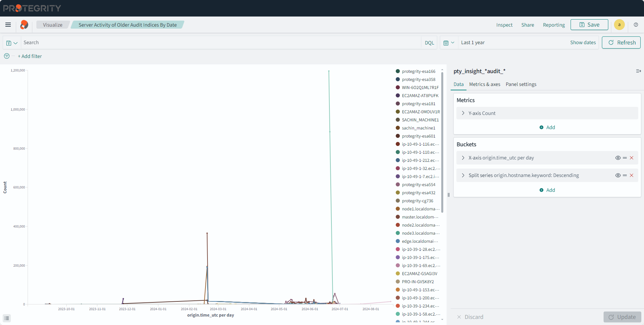Image resolution: width=644 pixels, height=325 pixels.
Task: Open the filter options icon
Action: (x=7, y=56)
